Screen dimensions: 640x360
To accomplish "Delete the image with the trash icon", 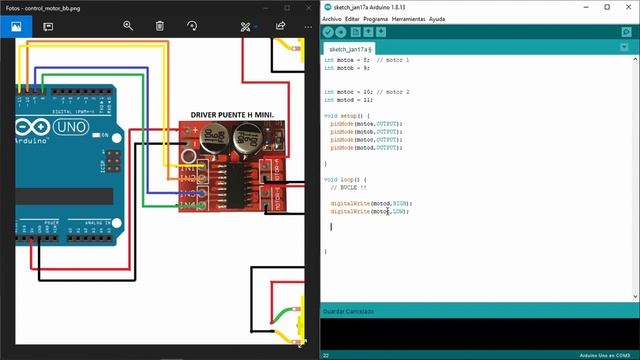I will click(x=160, y=26).
